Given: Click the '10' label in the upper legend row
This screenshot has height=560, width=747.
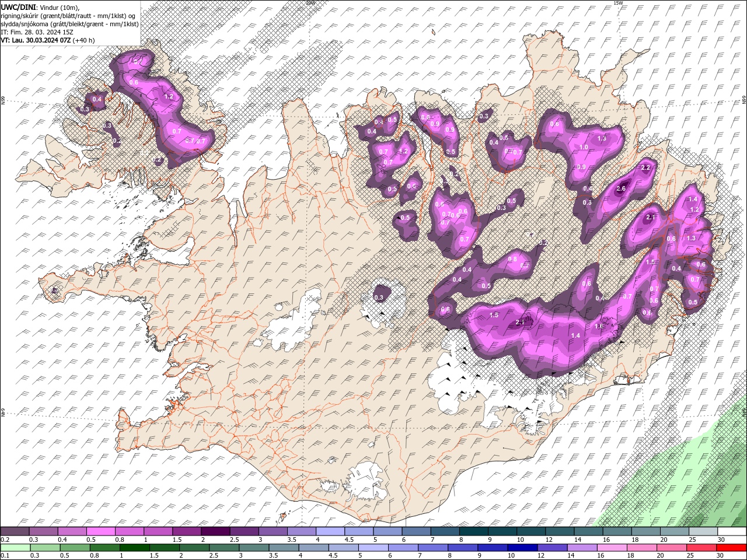Looking at the screenshot, I should pyautogui.click(x=521, y=540).
